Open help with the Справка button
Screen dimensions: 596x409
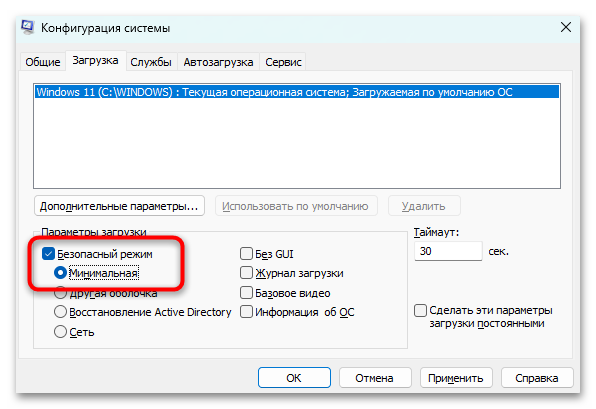(x=537, y=378)
